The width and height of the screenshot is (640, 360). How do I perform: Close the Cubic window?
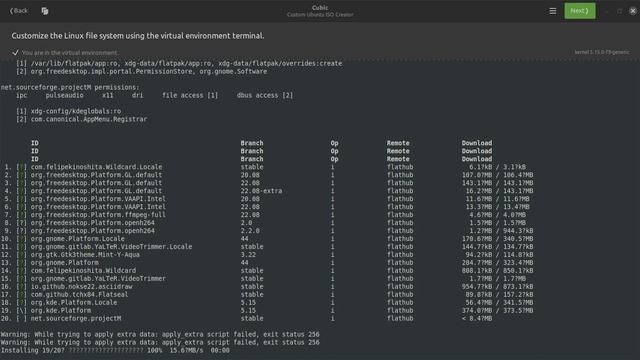pos(633,11)
